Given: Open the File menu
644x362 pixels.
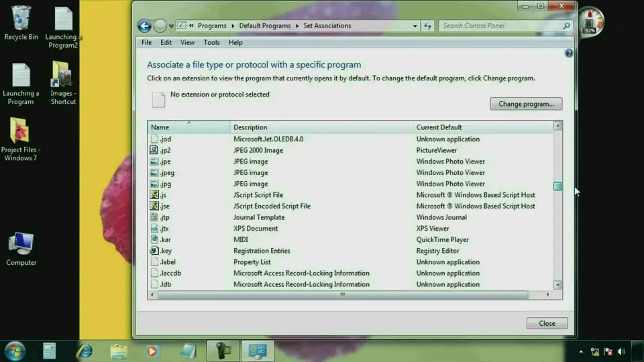Looking at the screenshot, I should pyautogui.click(x=146, y=42).
